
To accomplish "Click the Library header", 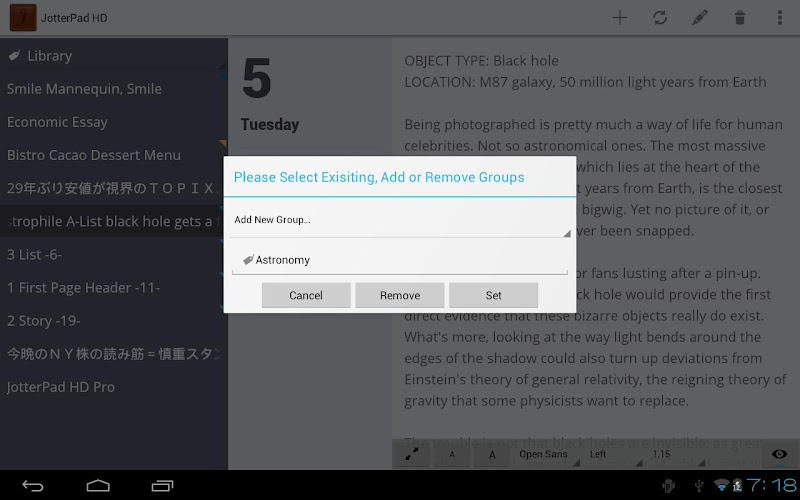I will [x=113, y=56].
